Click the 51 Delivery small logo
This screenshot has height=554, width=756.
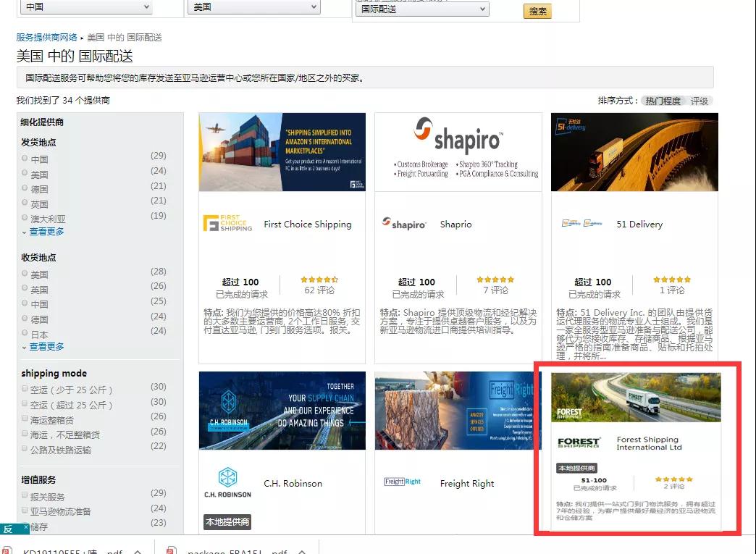[x=581, y=224]
